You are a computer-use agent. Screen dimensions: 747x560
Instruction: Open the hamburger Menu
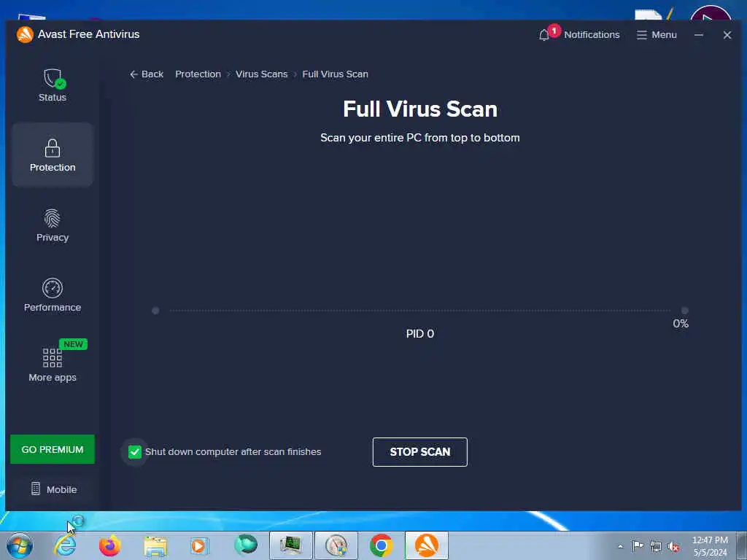(x=657, y=35)
